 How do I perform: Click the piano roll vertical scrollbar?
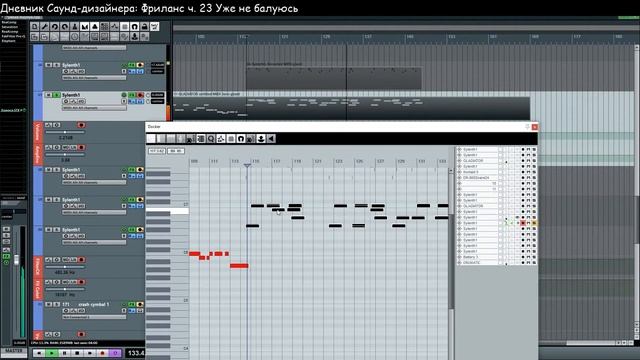click(x=451, y=261)
